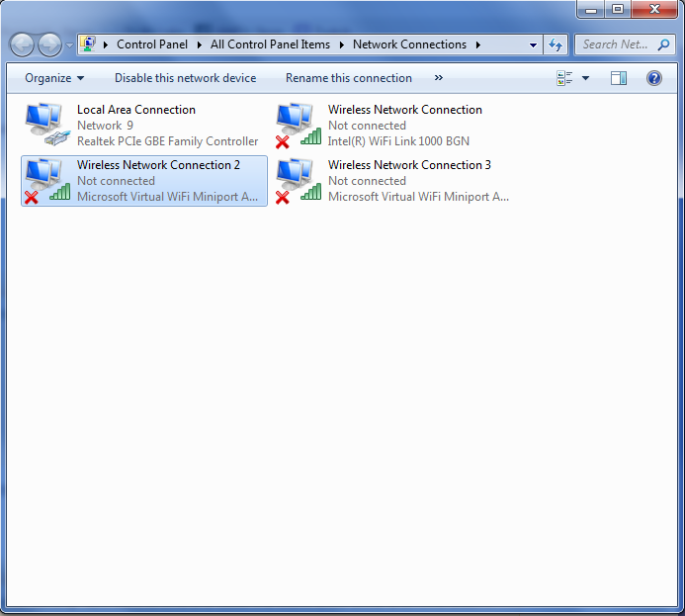Open the view options dropdown arrow

point(586,78)
